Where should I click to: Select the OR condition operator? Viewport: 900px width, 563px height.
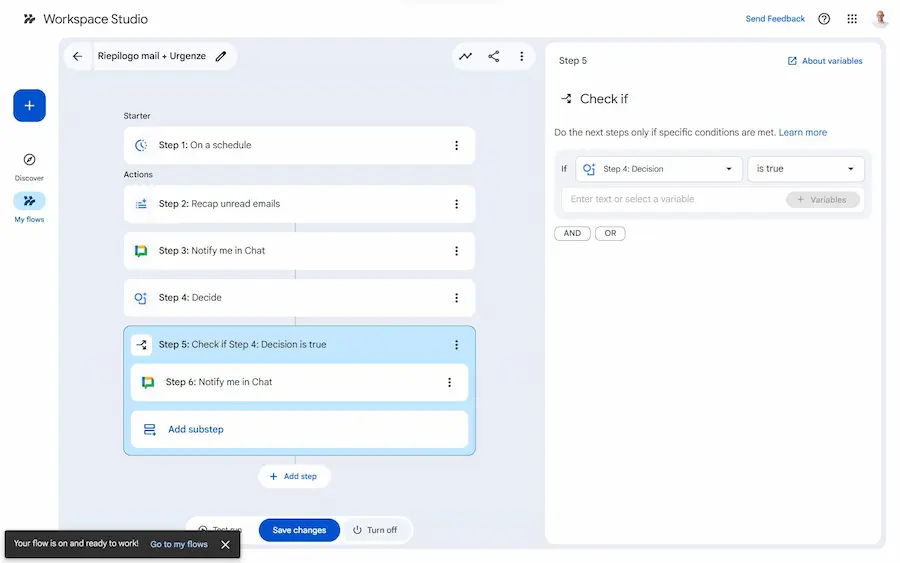click(610, 233)
